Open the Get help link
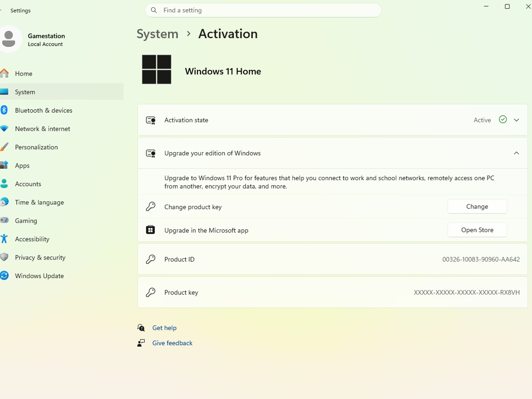This screenshot has width=532, height=399. click(x=164, y=328)
